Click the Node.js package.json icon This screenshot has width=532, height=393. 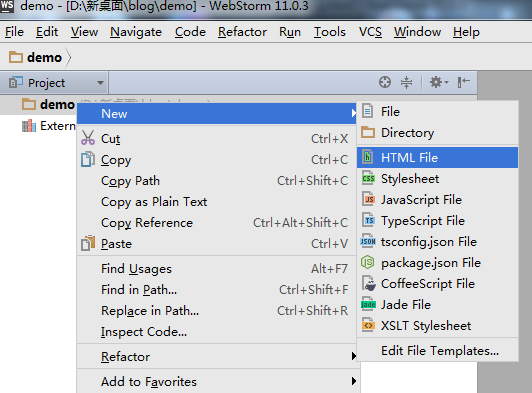click(x=368, y=262)
